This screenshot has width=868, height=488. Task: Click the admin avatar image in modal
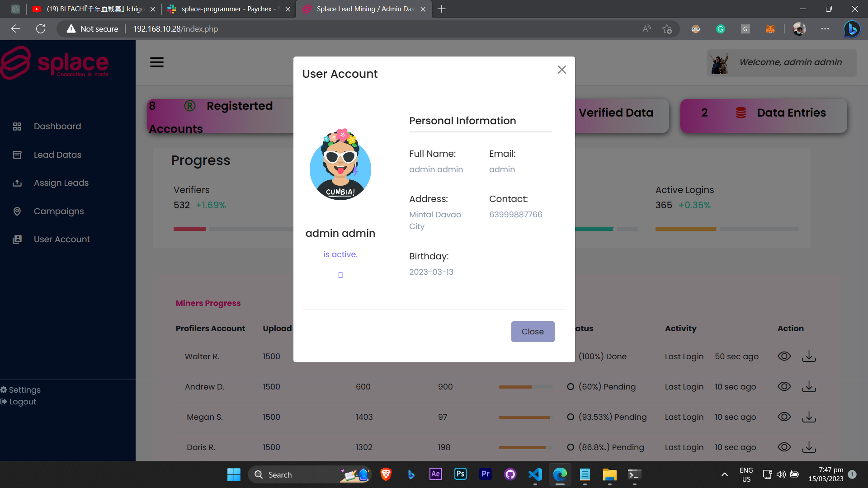click(340, 165)
